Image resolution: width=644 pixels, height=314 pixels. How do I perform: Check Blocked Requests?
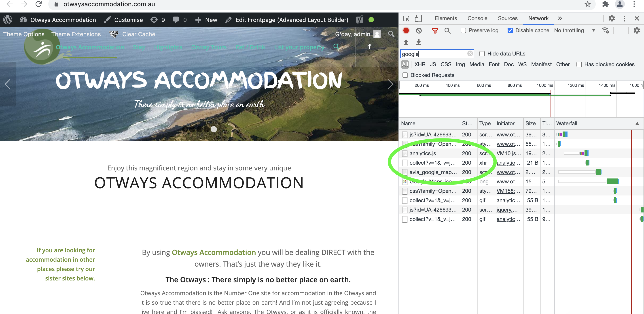point(405,75)
